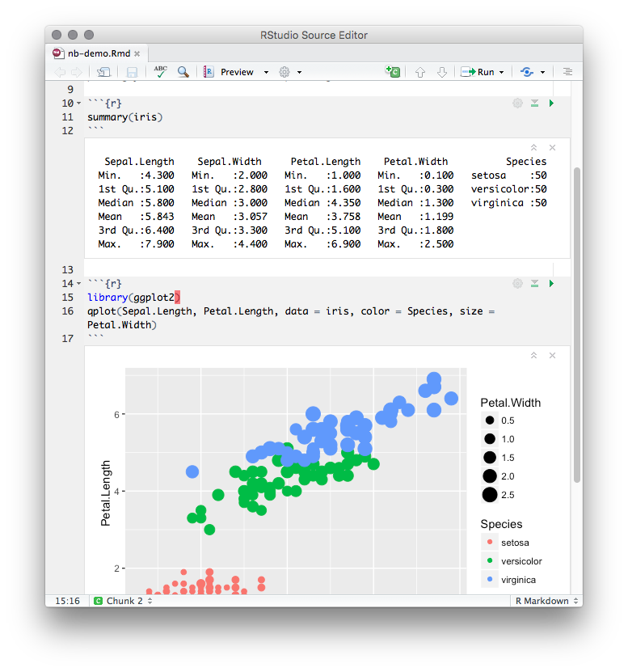This screenshot has width=628, height=672.
Task: Open chunk options gear on line 14
Action: [517, 283]
